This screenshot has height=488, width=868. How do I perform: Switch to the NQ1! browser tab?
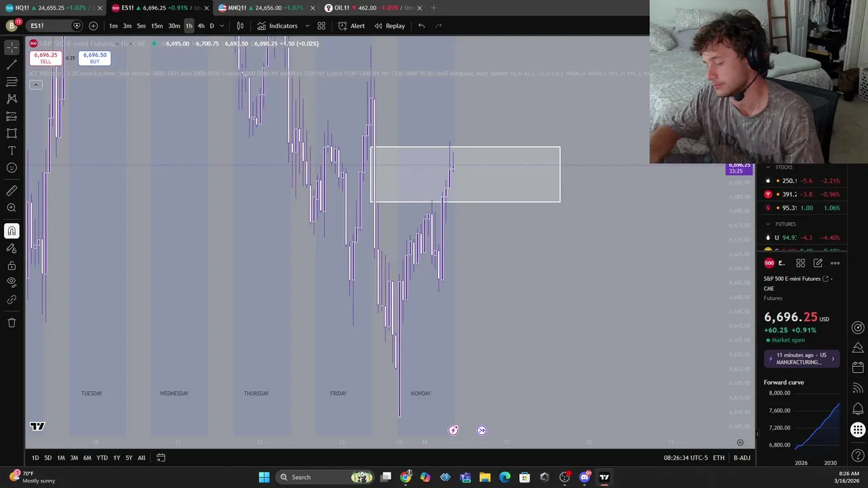pyautogui.click(x=53, y=7)
